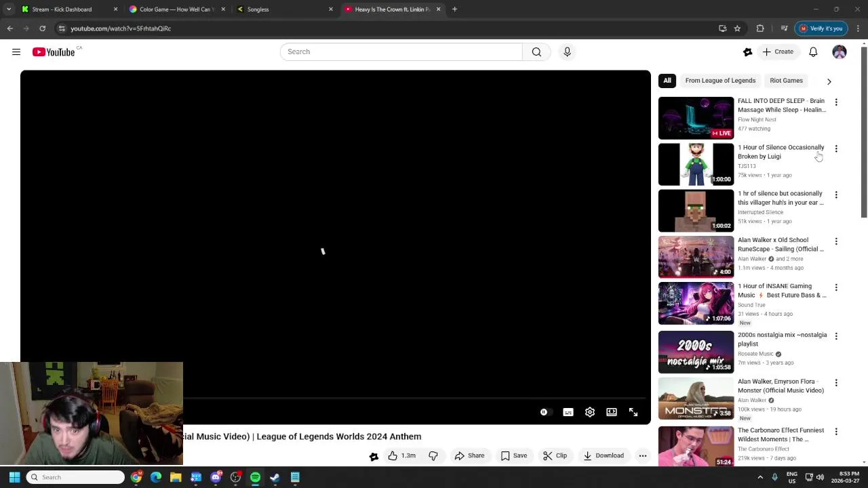Switch player to theater mode

pyautogui.click(x=612, y=412)
